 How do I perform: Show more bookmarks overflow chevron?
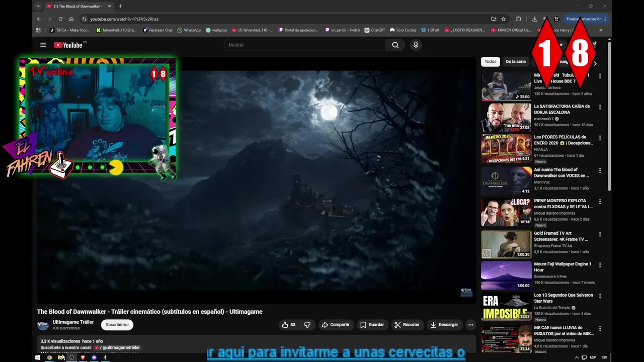click(601, 30)
